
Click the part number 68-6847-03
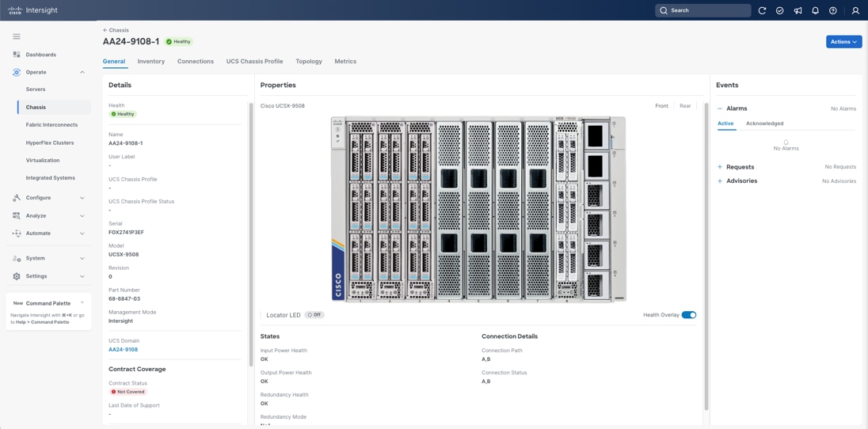(x=124, y=299)
